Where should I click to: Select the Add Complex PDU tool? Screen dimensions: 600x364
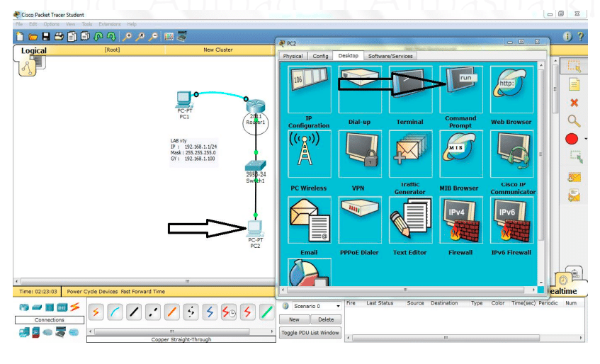point(574,195)
